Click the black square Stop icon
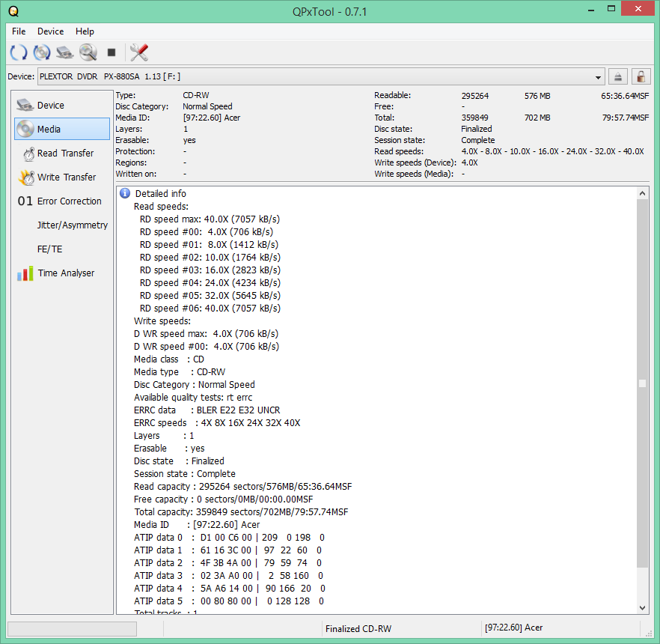 pos(111,52)
